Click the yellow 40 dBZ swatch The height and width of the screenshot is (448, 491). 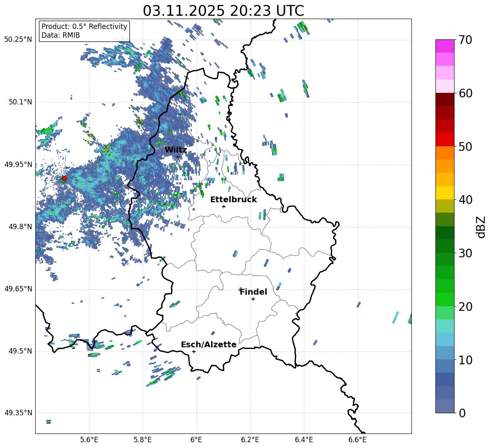pyautogui.click(x=445, y=193)
